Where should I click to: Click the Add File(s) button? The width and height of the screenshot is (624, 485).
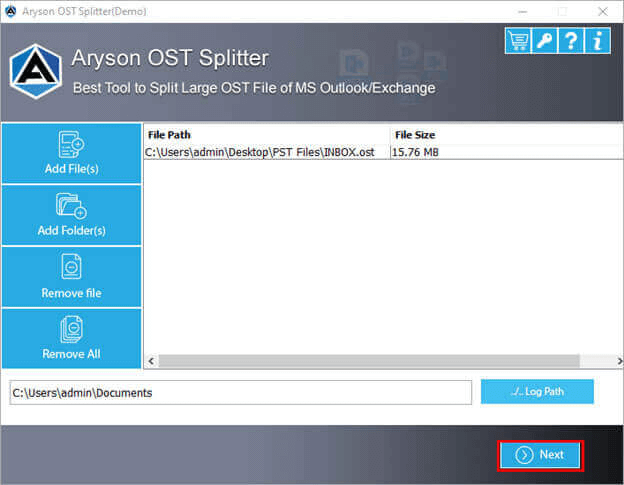[72, 153]
